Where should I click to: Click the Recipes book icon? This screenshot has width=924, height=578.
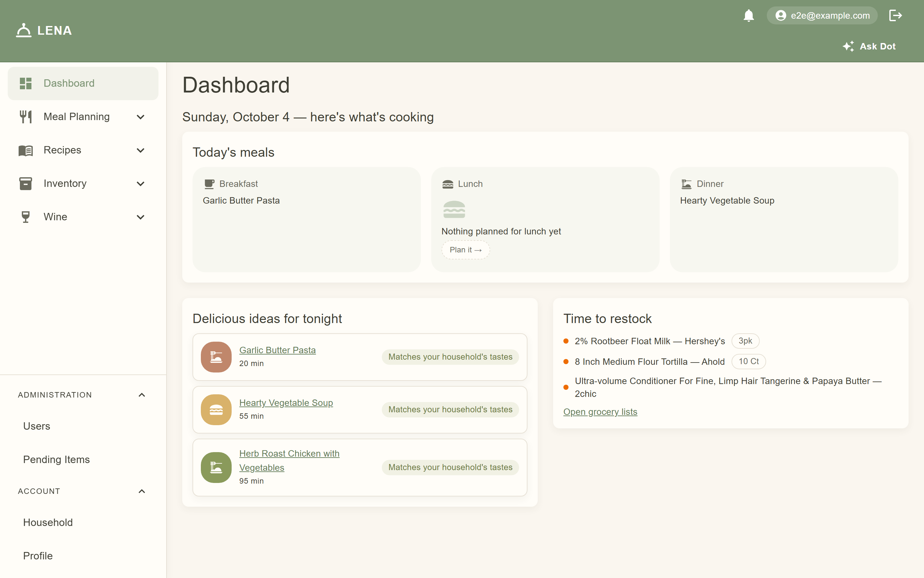26,150
